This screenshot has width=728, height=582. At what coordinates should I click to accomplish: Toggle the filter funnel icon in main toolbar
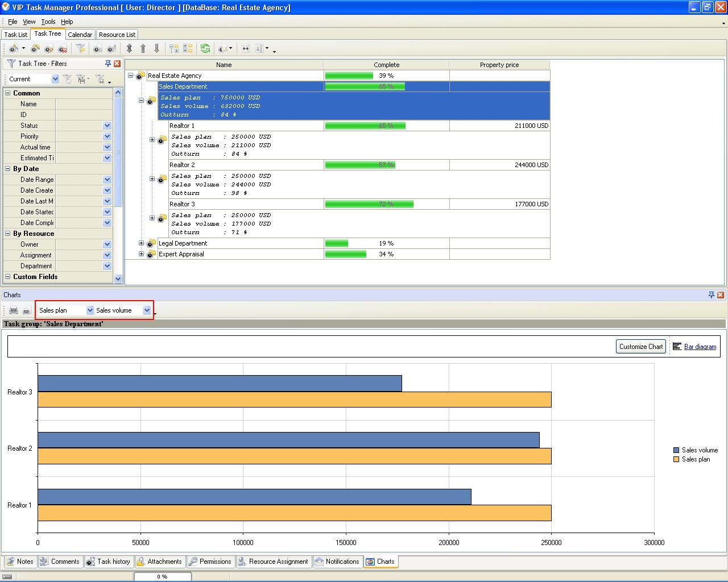click(x=80, y=49)
